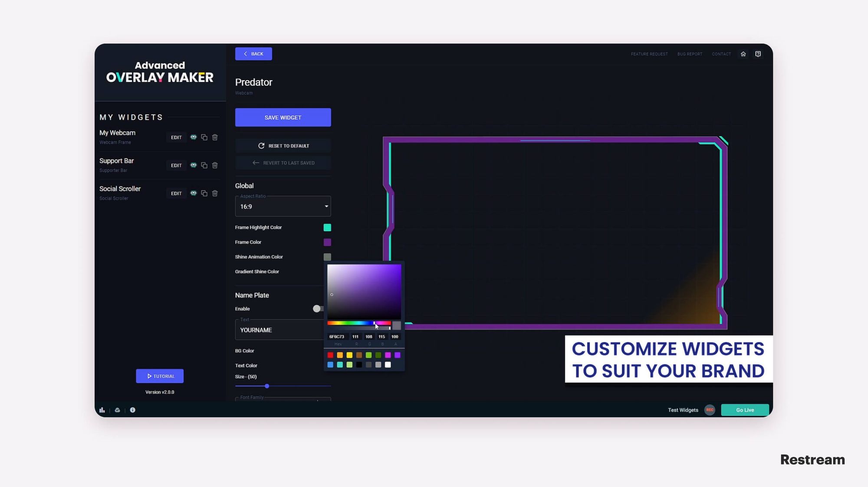Click the EDIT button for My Webcam

(176, 137)
